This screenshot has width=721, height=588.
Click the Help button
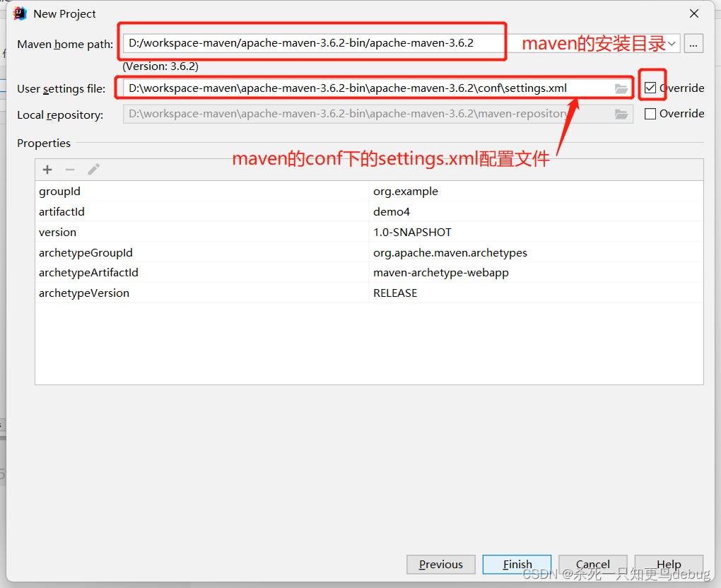point(668,564)
